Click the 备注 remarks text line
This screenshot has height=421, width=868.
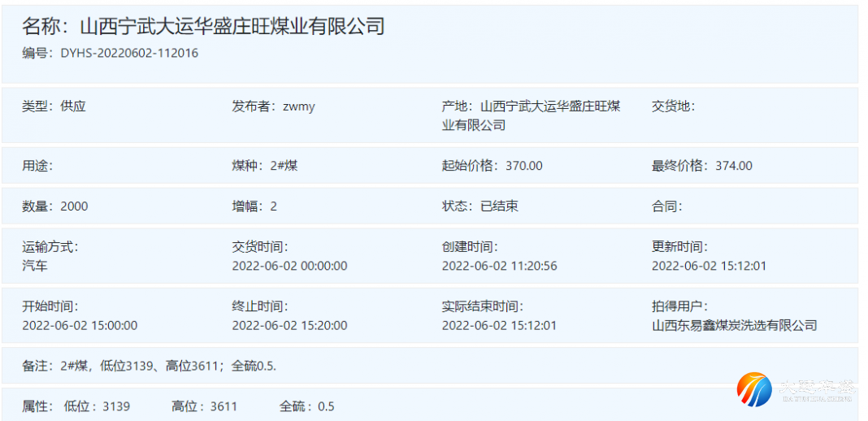coord(149,366)
